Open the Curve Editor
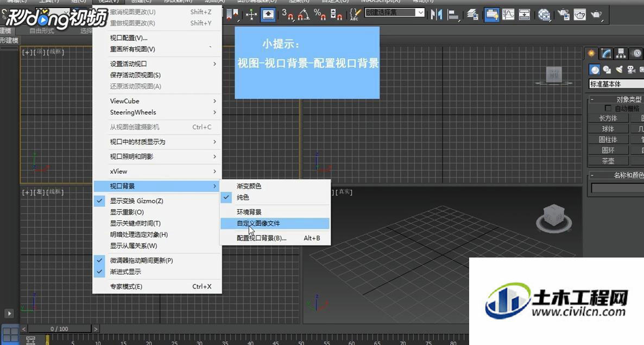 [508, 15]
